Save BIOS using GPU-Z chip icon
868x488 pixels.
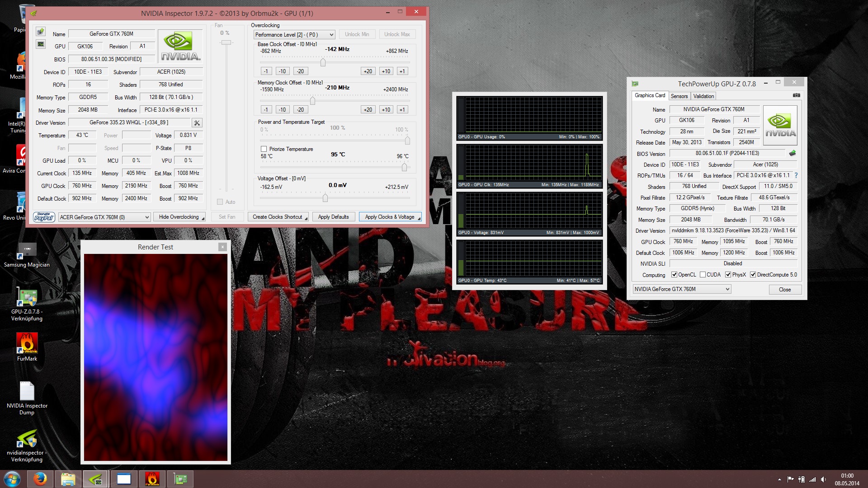click(793, 153)
